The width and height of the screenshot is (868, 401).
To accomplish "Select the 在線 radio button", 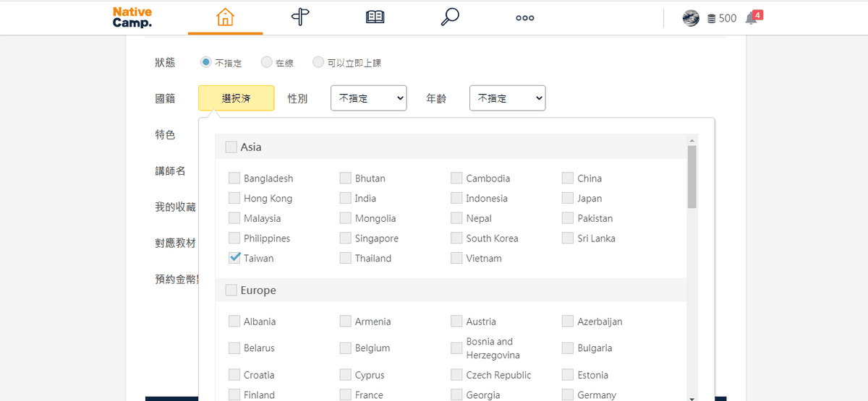I will tap(267, 63).
